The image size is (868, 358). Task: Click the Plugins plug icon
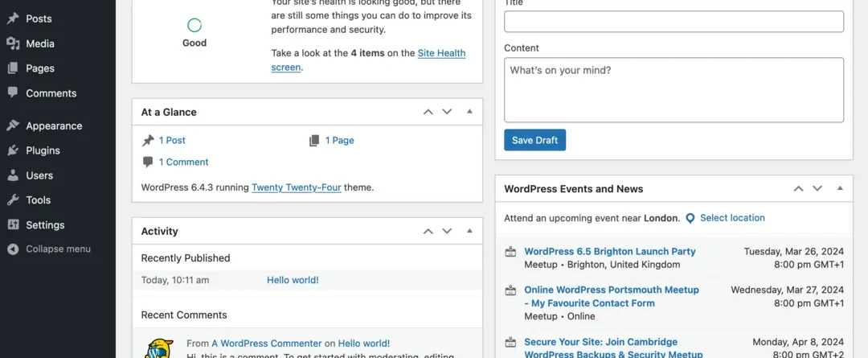(x=13, y=150)
